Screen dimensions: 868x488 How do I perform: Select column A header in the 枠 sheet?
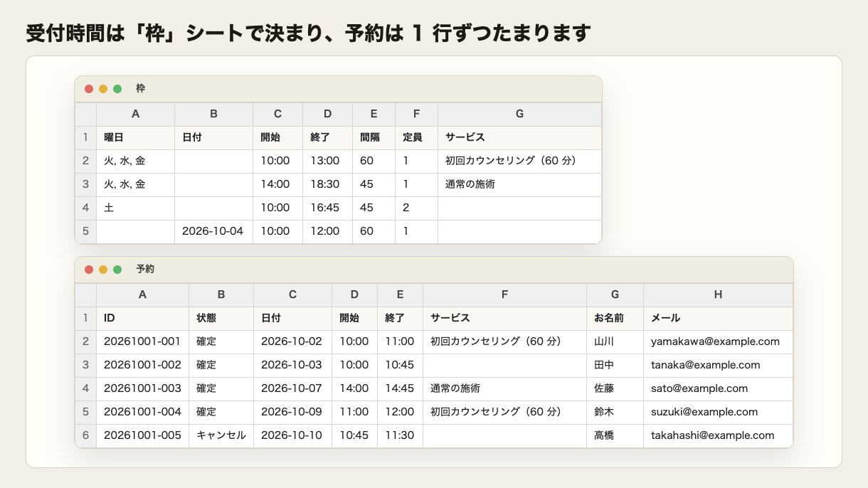[136, 115]
